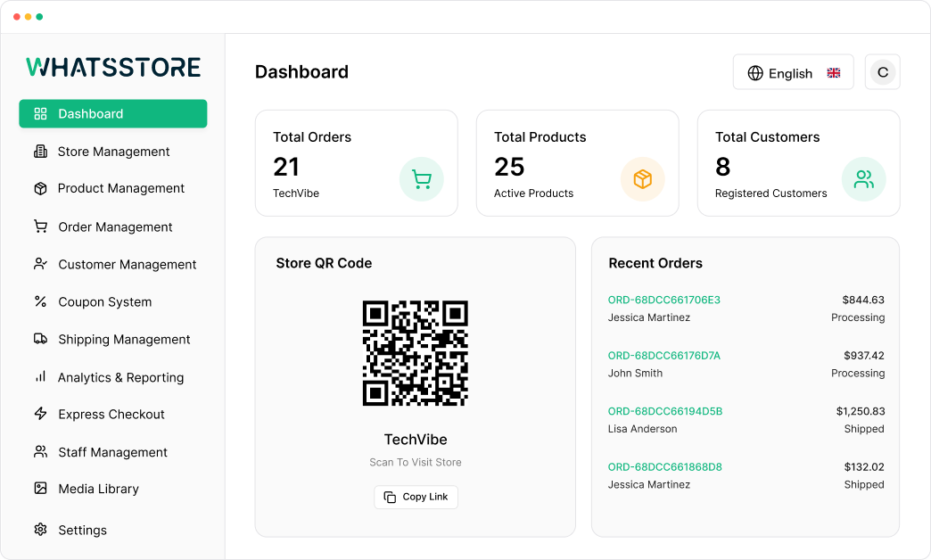Click the Media Library image icon
931x560 pixels.
(40, 488)
